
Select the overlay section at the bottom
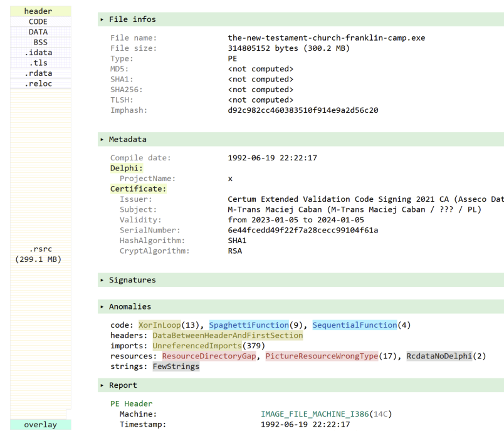(x=40, y=424)
